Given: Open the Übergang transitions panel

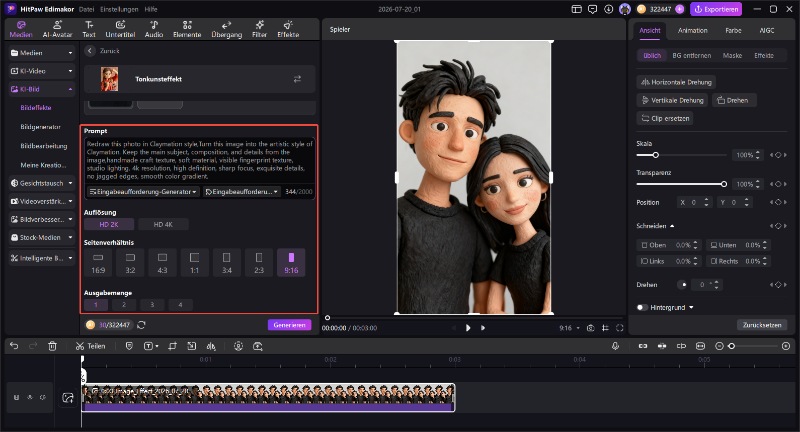Looking at the screenshot, I should point(227,29).
